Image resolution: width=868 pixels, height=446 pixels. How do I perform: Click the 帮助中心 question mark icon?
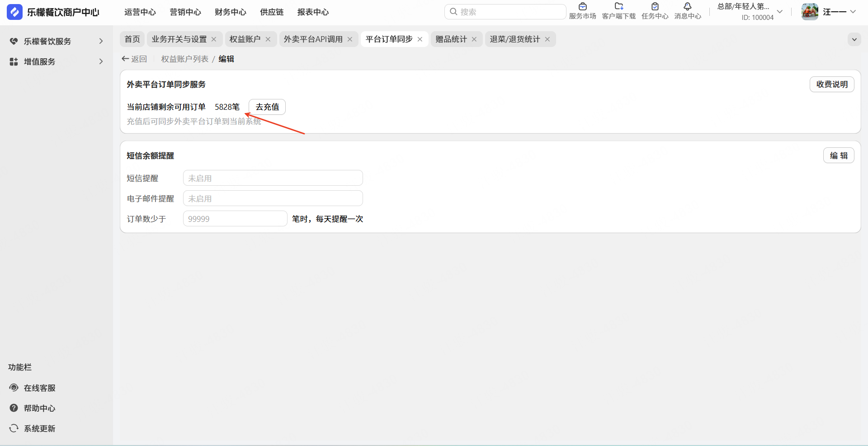[x=14, y=408]
